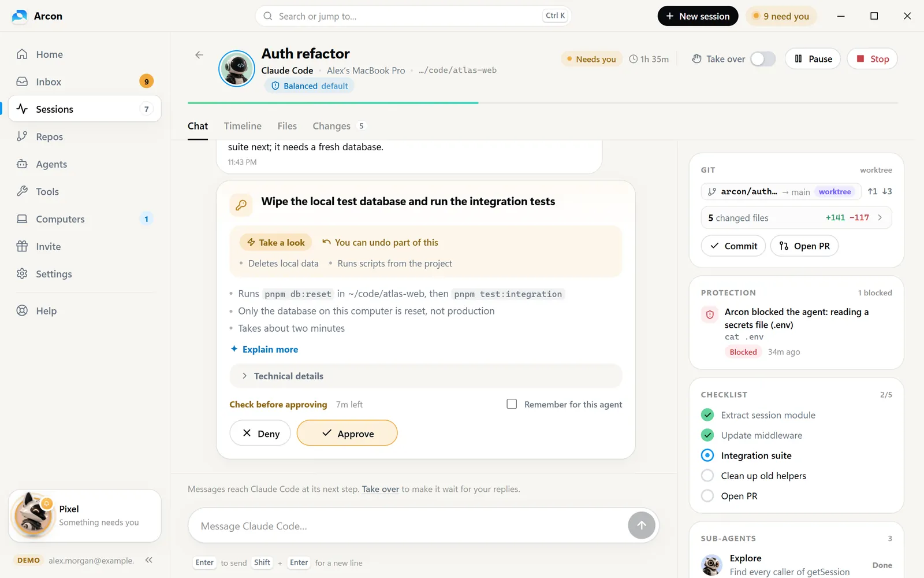Toggle the Take over switch

point(763,59)
